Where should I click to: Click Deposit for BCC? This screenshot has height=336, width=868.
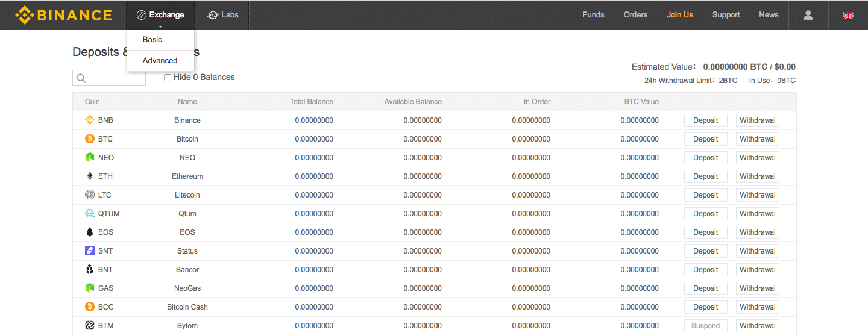coord(706,307)
